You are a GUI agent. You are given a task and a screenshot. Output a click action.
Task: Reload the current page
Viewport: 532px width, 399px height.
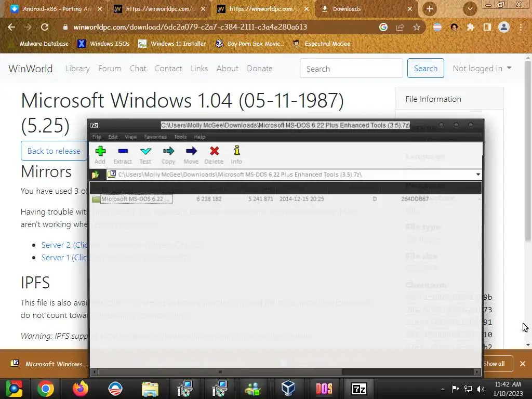click(45, 27)
